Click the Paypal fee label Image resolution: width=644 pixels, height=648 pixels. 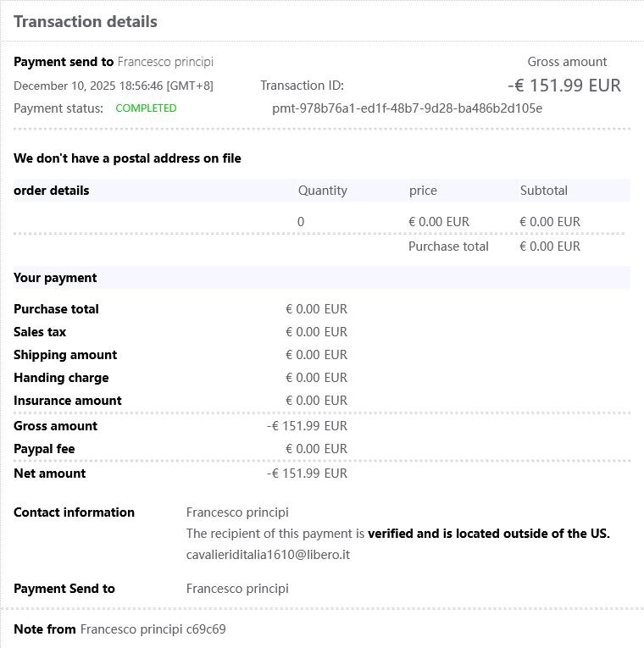[44, 449]
